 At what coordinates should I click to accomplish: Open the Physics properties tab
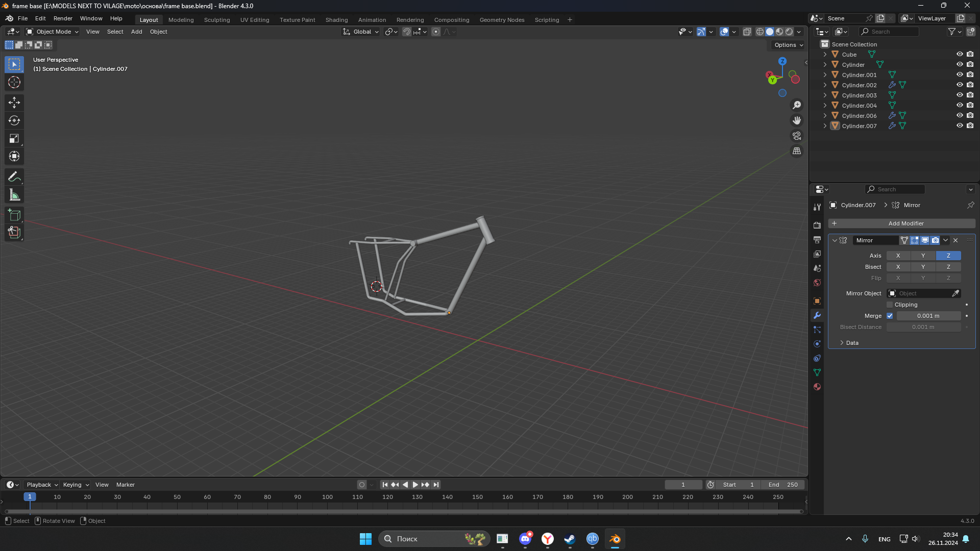pos(817,344)
